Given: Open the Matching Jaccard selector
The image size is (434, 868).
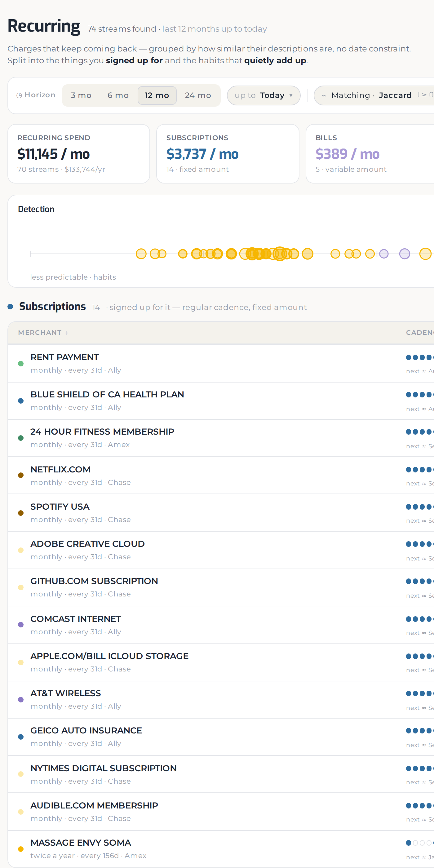Looking at the screenshot, I should coord(374,95).
